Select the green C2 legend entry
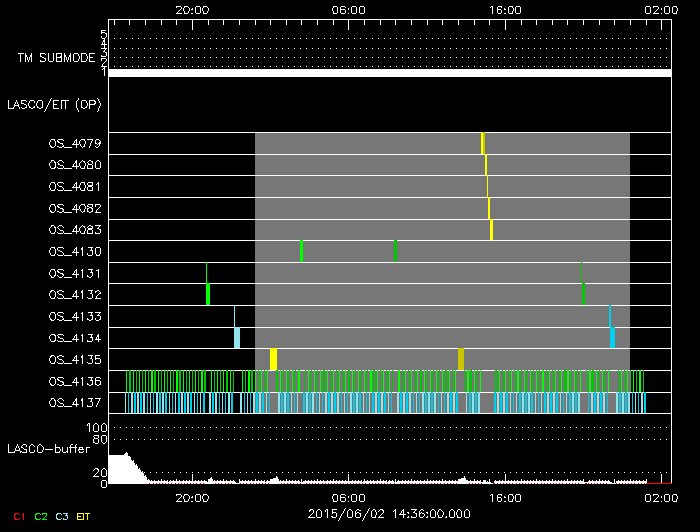This screenshot has height=532, width=700. click(x=41, y=516)
